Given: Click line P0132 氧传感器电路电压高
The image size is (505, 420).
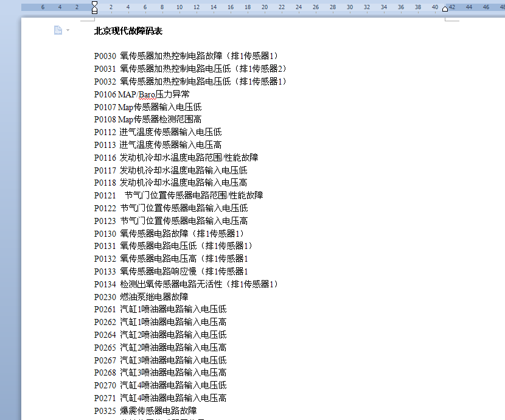Looking at the screenshot, I should click(171, 259).
